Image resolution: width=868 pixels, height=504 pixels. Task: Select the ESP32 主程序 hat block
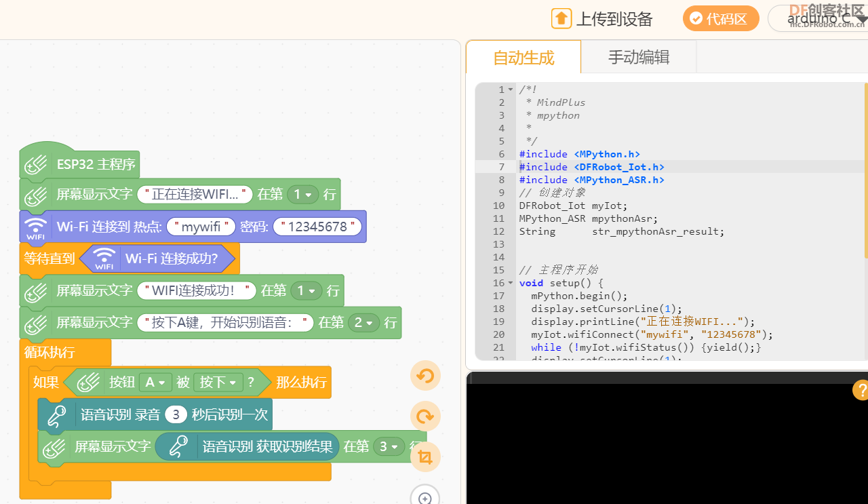79,164
